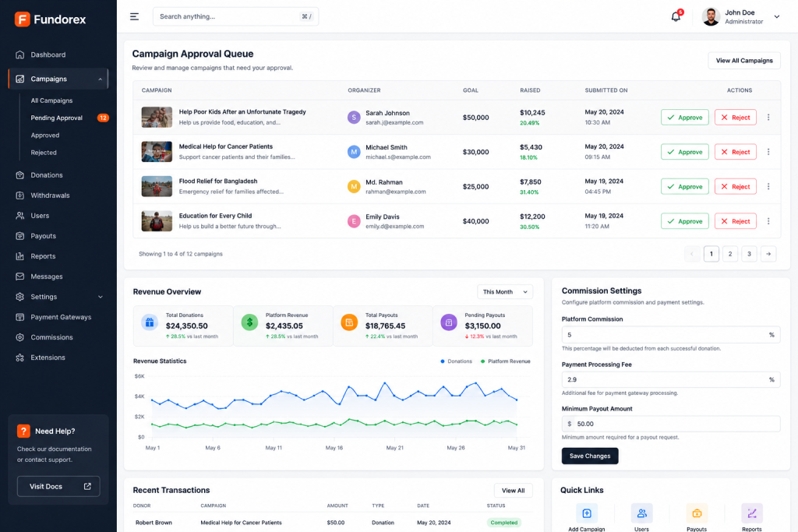Go to pagination page 2

point(729,254)
